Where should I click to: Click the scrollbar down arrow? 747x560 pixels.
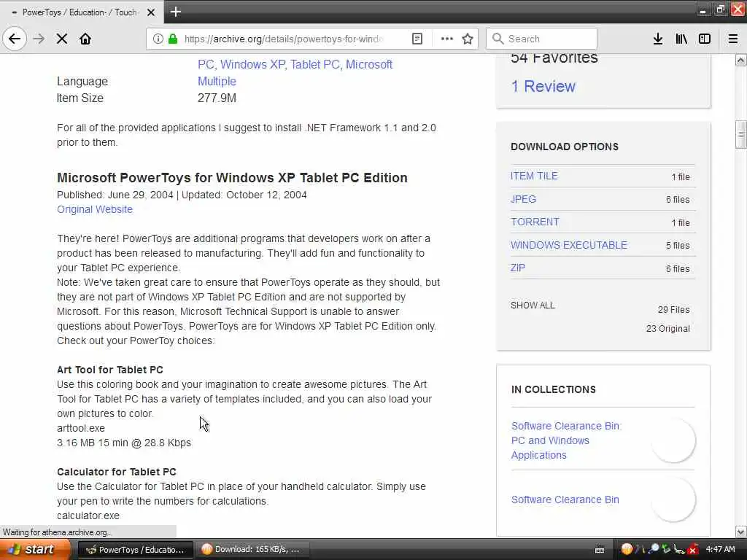tap(741, 532)
